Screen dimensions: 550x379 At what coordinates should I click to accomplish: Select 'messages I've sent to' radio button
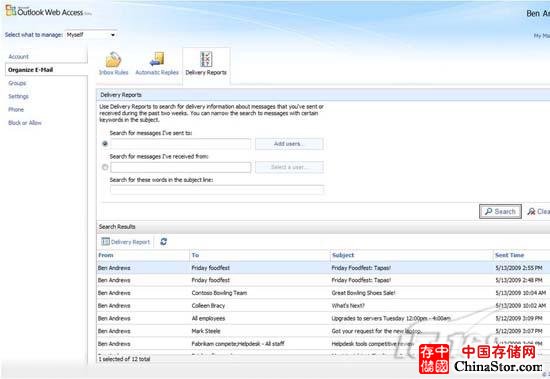105,144
